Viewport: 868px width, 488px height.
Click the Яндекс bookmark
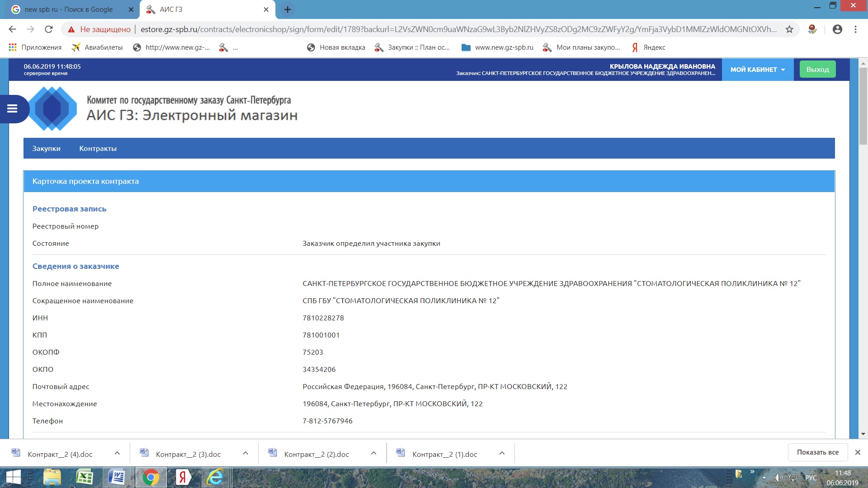[649, 47]
